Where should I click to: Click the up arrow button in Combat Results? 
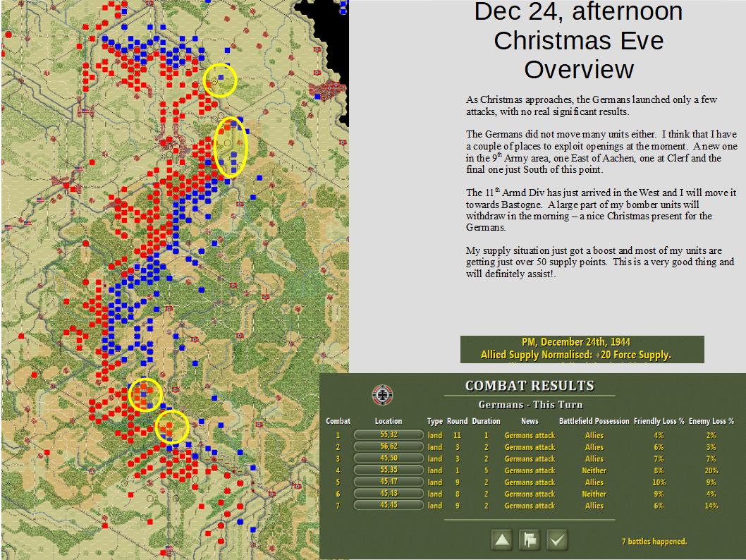tap(502, 540)
